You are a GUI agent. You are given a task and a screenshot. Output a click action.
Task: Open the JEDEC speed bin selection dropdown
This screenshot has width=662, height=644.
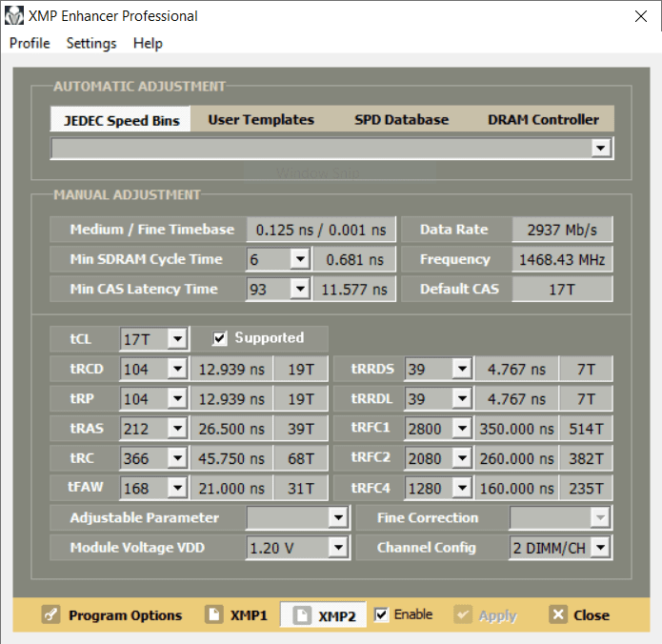point(600,148)
